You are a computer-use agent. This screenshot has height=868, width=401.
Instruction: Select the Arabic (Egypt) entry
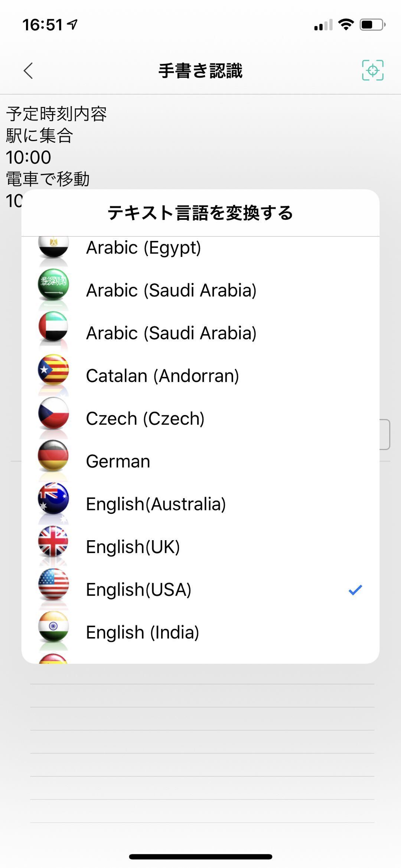click(143, 248)
